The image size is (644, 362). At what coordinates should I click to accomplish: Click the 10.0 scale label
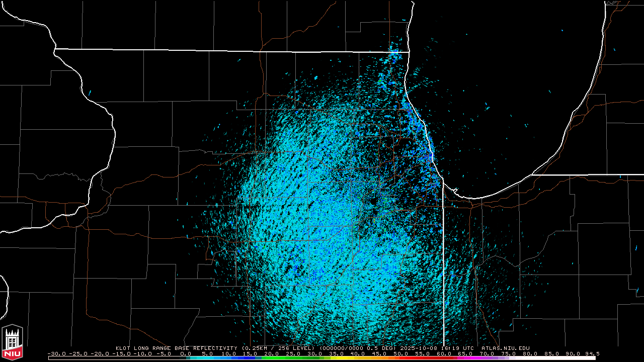pyautogui.click(x=229, y=353)
